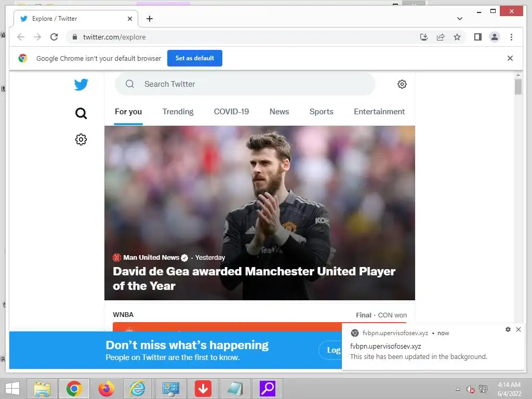Click the address bar URL twitter.com/explore
This screenshot has height=399, width=532.
[x=114, y=37]
